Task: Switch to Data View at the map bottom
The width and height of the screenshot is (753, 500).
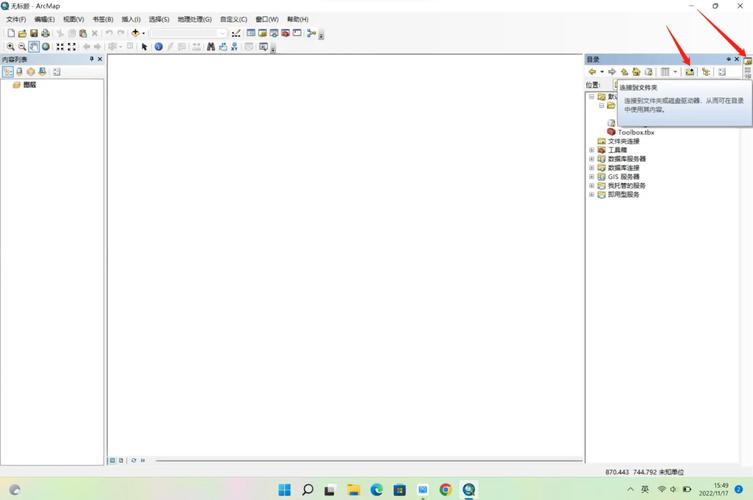Action: tap(112, 460)
